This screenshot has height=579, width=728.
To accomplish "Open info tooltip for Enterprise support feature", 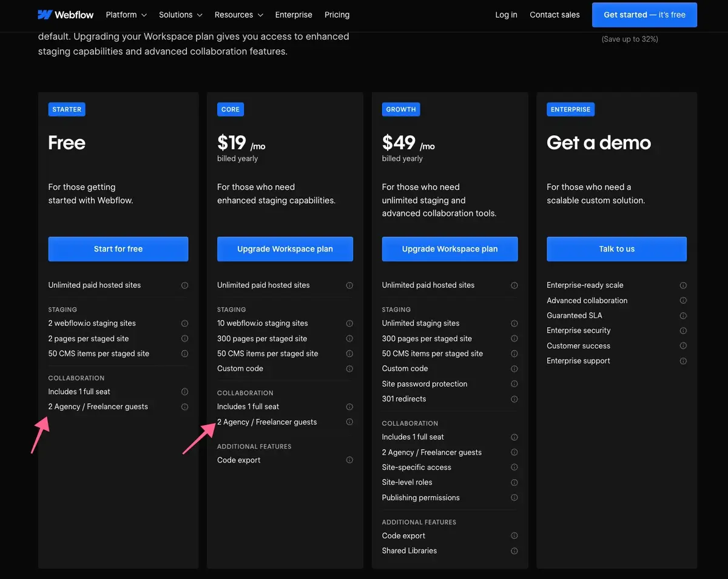I will coord(683,361).
